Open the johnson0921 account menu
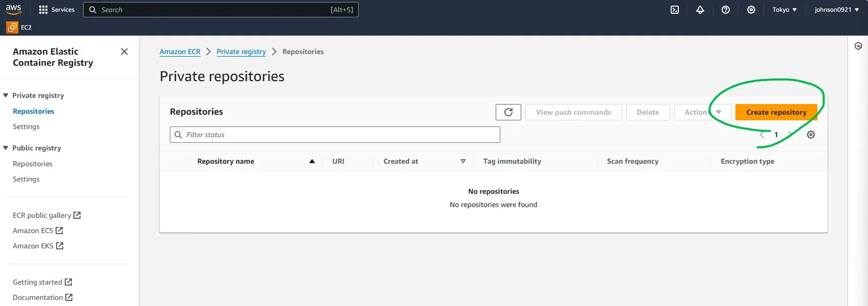This screenshot has width=868, height=306. [836, 10]
